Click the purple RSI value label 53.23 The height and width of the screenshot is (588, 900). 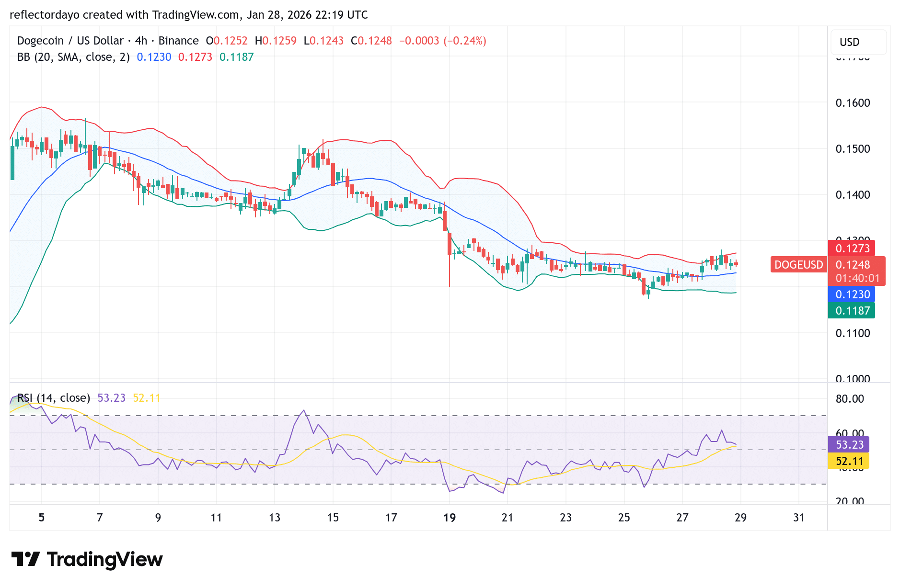click(x=851, y=445)
